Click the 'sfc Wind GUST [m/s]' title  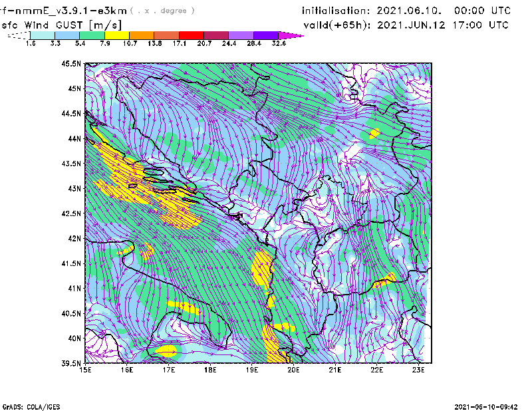pos(61,25)
